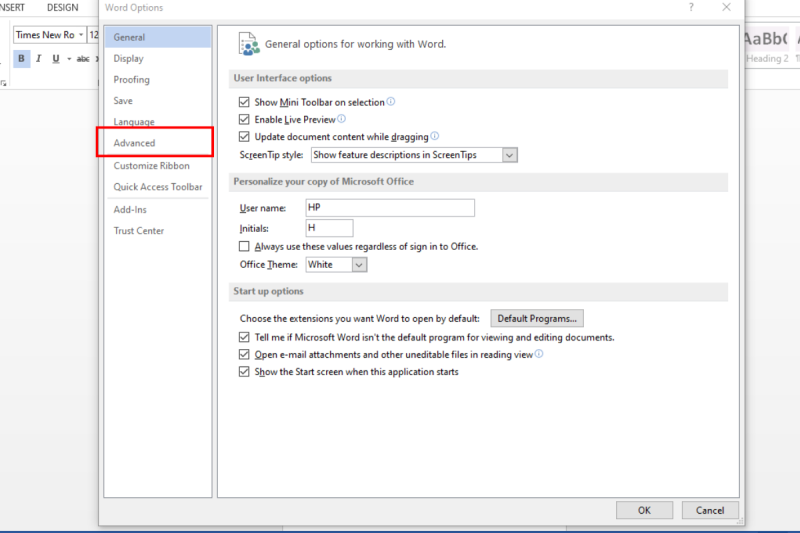Open the Office Theme dropdown
Image resolution: width=800 pixels, height=533 pixels.
click(x=359, y=265)
